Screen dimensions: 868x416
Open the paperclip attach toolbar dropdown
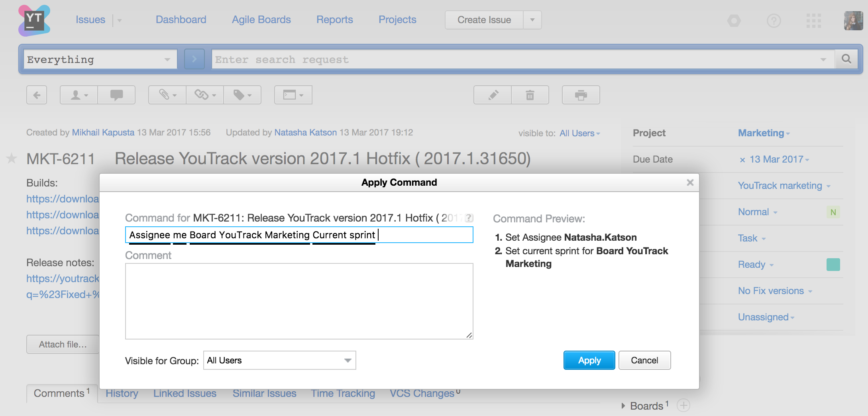[167, 95]
